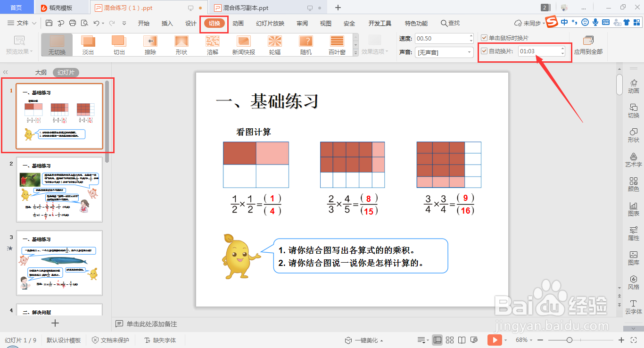Collapse the slide panel with double chevron
This screenshot has width=644, height=348.
coord(5,72)
